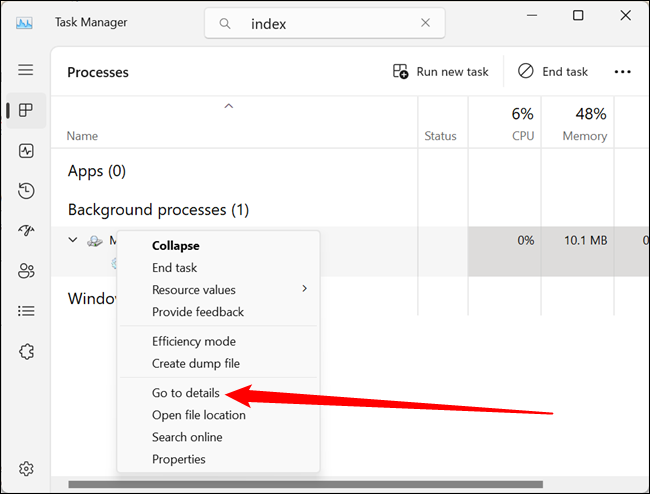Open the hamburger navigation menu
Screen dimensions: 650x494
[26, 70]
